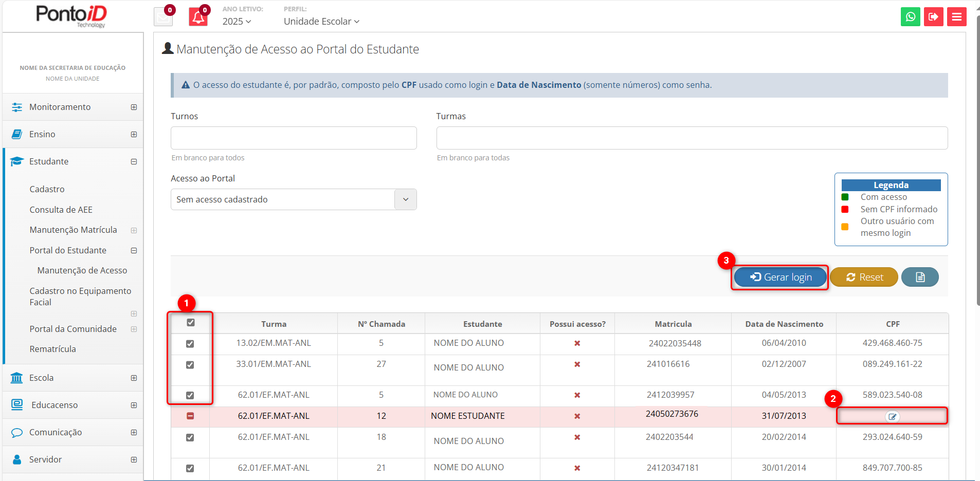Open the Ano Letivo 2025 dropdown
980x481 pixels.
point(237,22)
